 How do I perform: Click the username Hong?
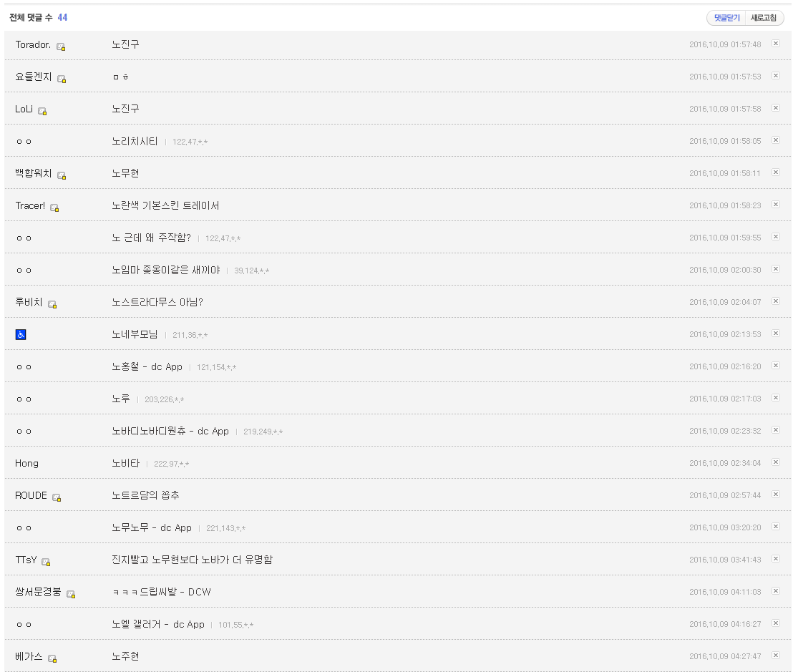pyautogui.click(x=26, y=463)
